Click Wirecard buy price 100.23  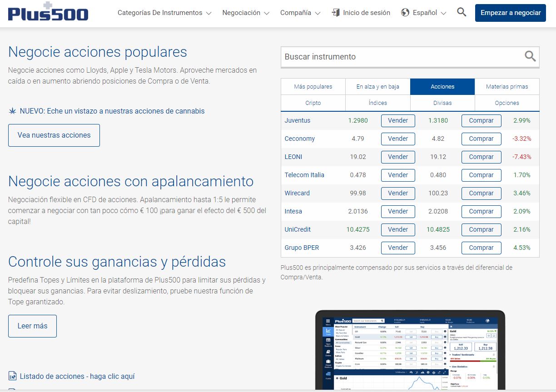click(x=438, y=193)
